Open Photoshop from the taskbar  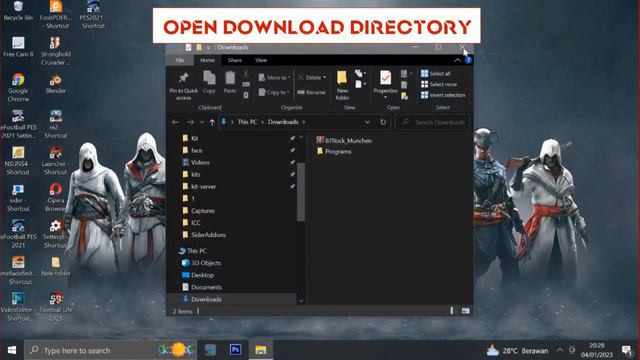(236, 350)
